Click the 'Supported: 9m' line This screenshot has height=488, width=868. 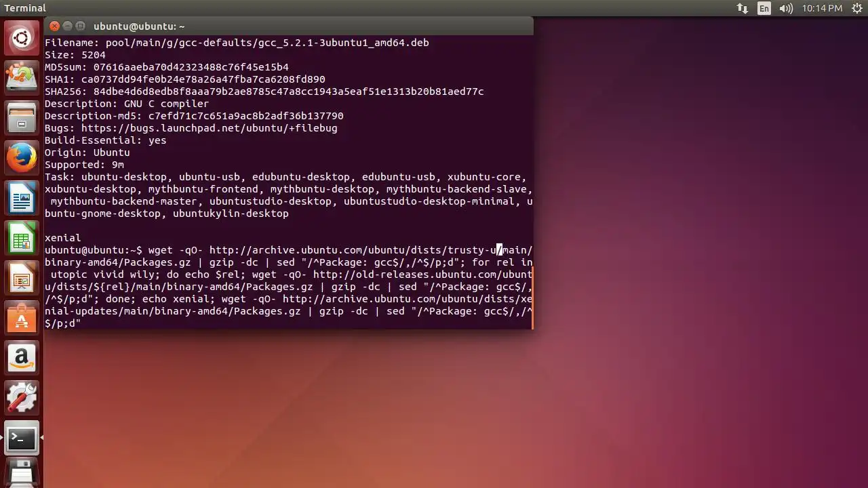(x=84, y=165)
